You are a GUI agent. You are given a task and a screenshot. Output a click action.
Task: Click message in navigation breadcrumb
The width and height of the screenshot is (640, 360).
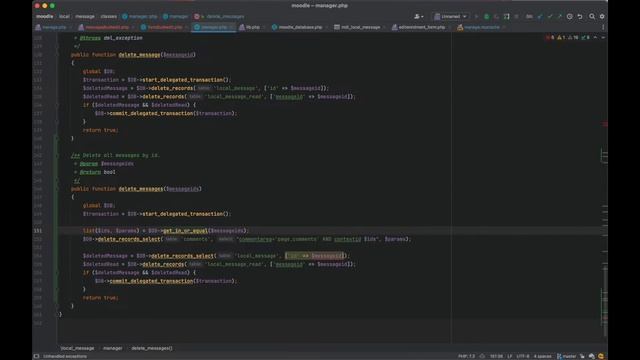(85, 16)
